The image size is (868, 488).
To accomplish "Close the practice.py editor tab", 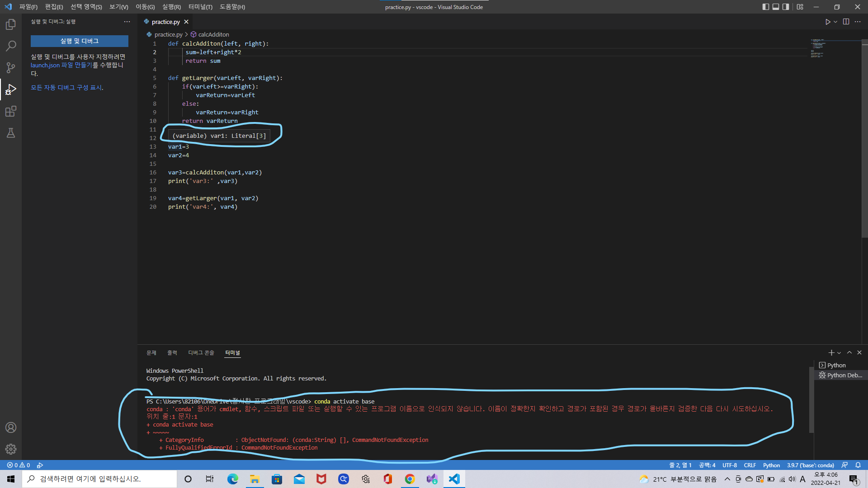I will point(186,22).
